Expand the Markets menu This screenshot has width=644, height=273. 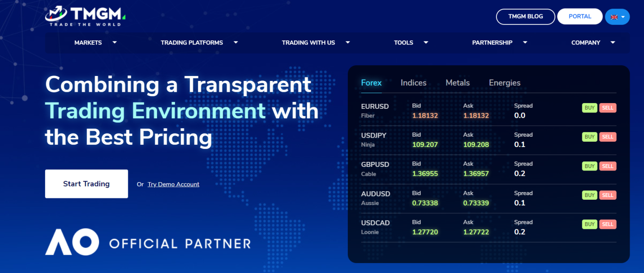click(x=95, y=43)
